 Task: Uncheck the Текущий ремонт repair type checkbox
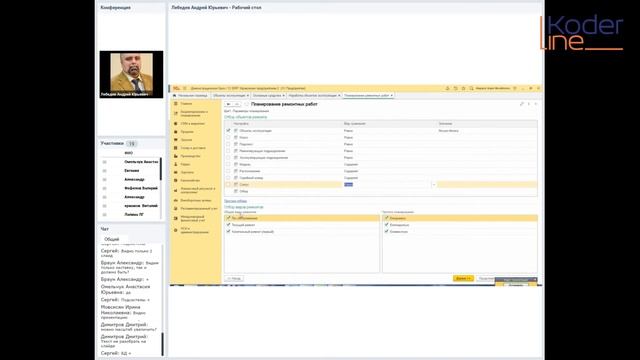click(228, 225)
